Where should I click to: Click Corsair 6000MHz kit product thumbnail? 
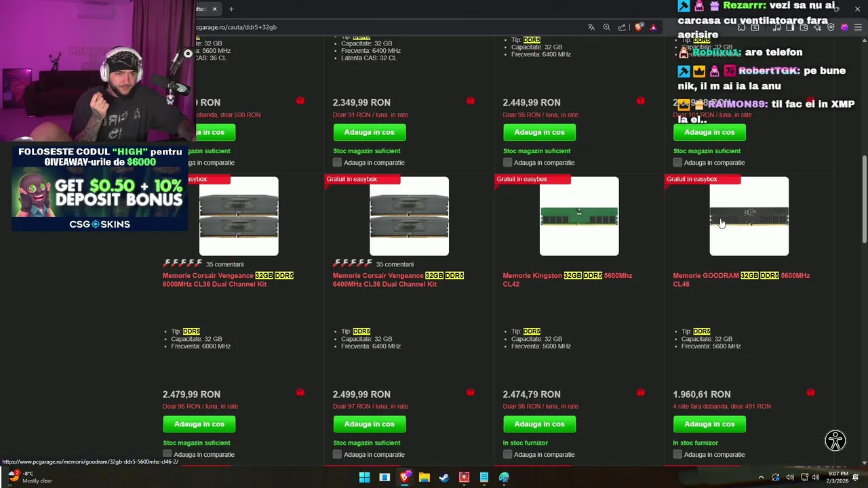click(239, 216)
